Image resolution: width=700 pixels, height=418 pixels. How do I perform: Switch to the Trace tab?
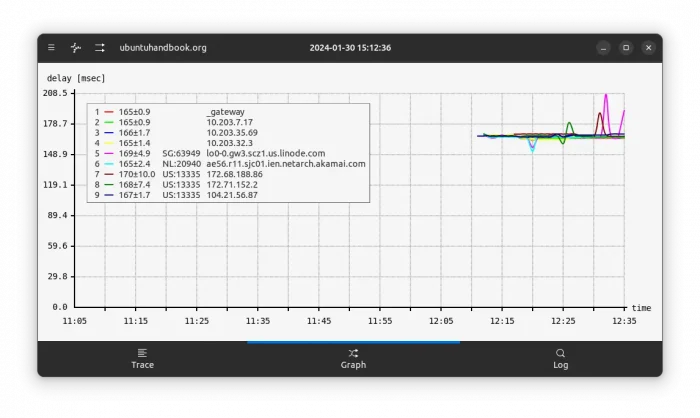coord(142,358)
